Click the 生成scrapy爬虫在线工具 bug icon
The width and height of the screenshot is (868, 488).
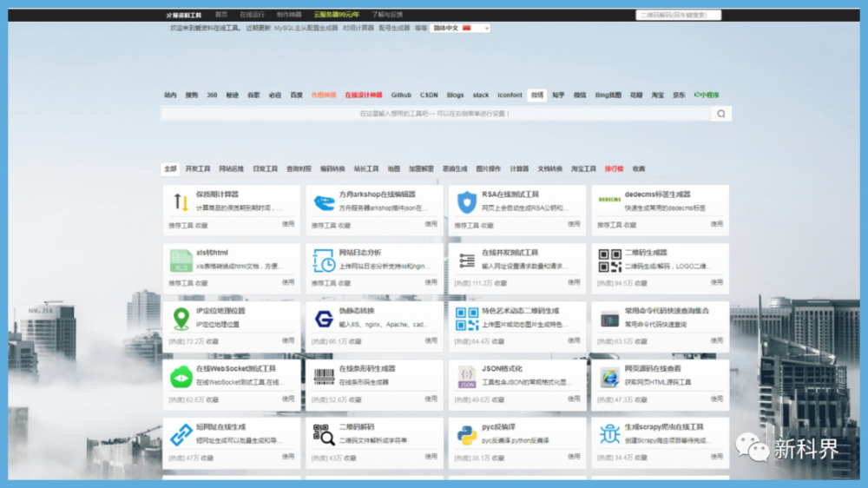click(609, 435)
